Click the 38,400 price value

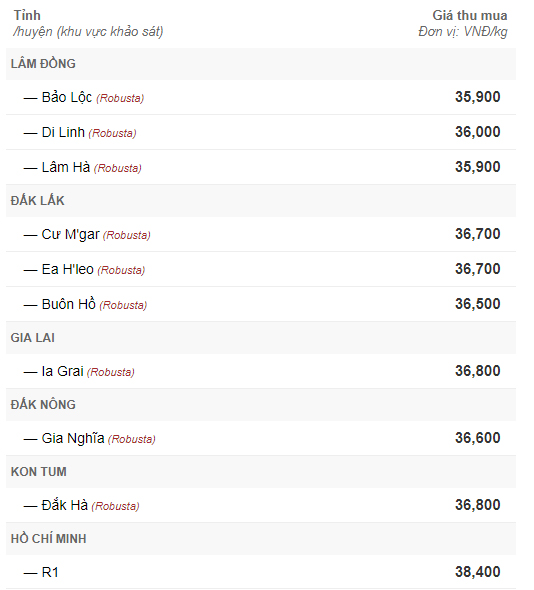(478, 572)
